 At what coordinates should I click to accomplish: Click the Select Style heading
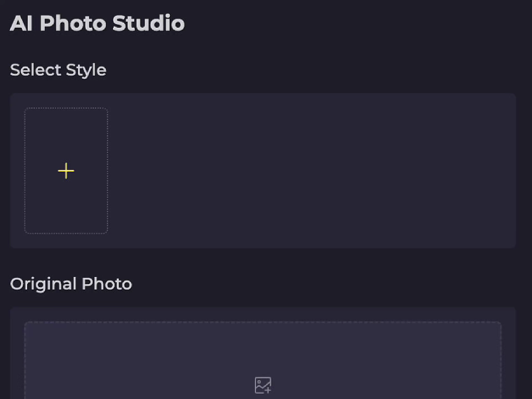58,70
